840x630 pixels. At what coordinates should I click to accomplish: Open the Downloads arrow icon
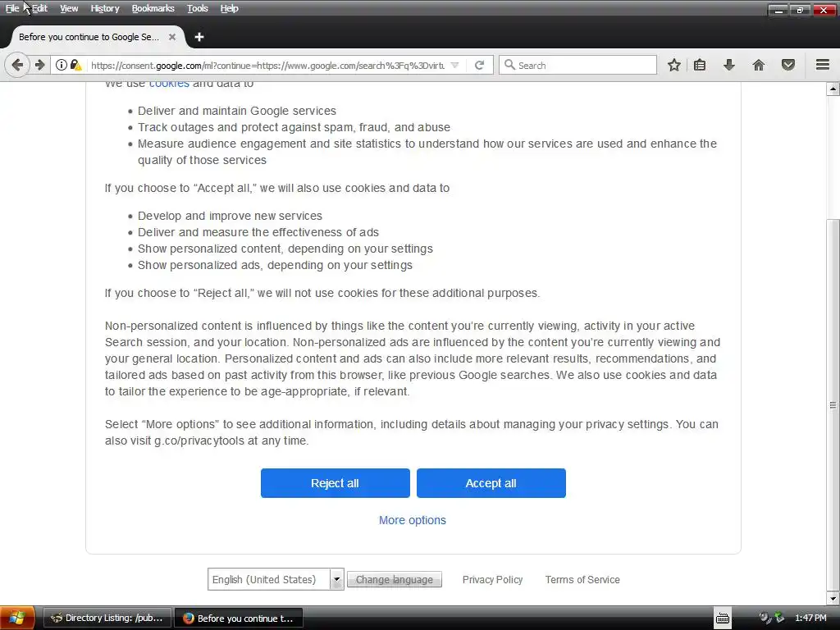point(729,66)
